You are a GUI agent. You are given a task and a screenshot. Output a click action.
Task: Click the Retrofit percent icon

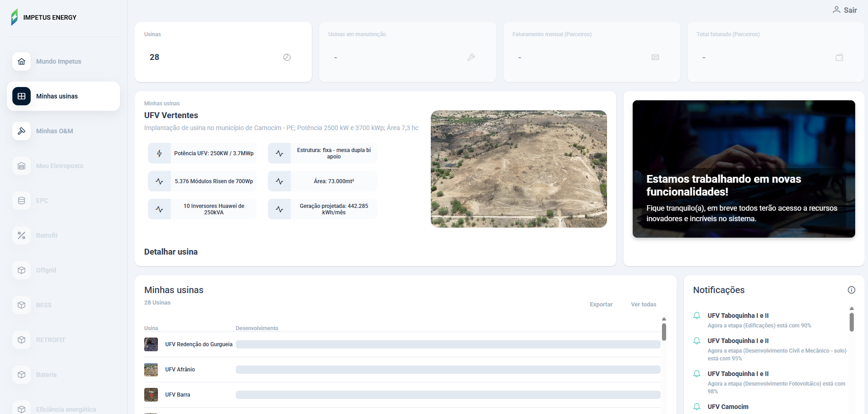point(21,235)
